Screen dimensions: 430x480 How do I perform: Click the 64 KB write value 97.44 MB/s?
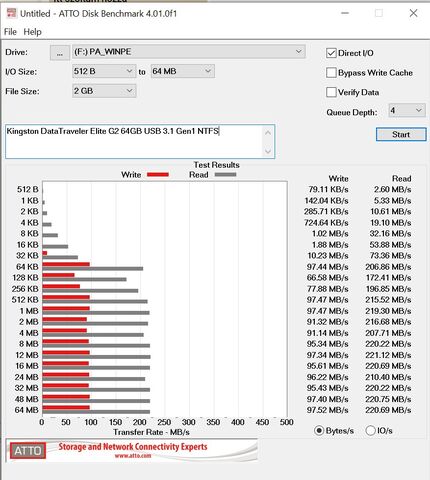point(327,267)
